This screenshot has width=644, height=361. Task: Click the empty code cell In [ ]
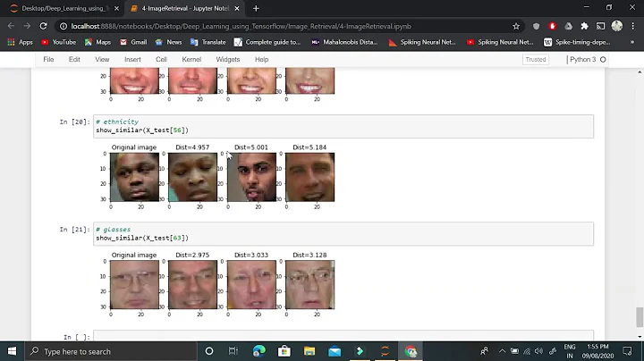[x=343, y=336]
